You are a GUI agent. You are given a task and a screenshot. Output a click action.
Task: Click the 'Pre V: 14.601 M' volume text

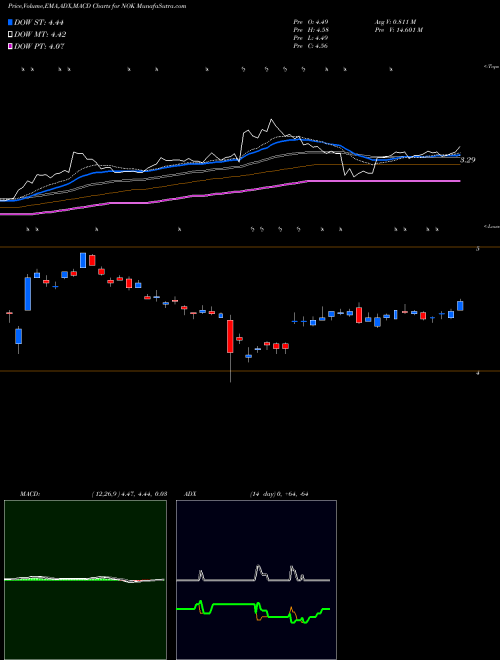tap(398, 30)
